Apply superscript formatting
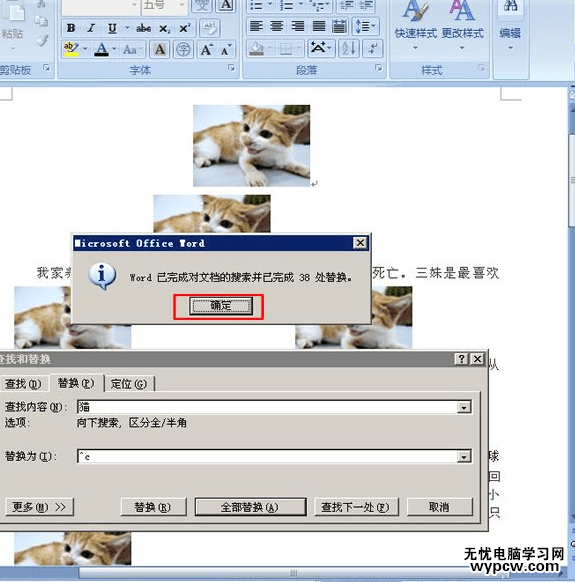Viewport: 575px width, 582px height. coord(184,28)
